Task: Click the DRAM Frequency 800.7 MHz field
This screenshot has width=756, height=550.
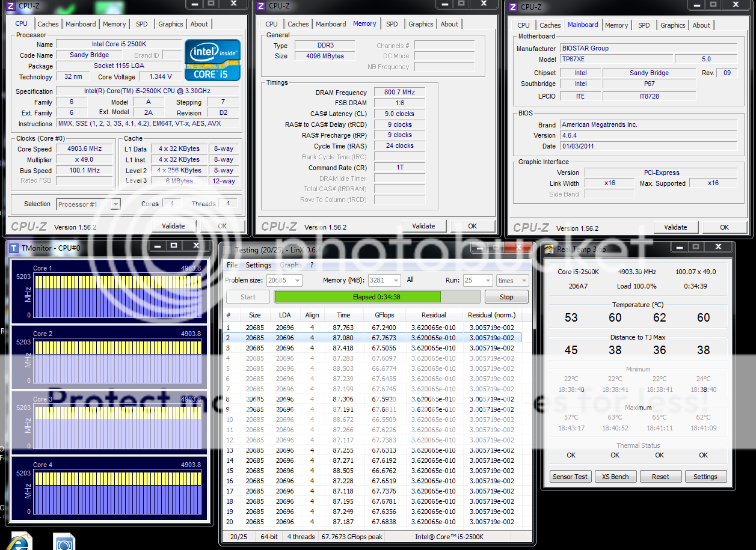Action: pyautogui.click(x=399, y=93)
